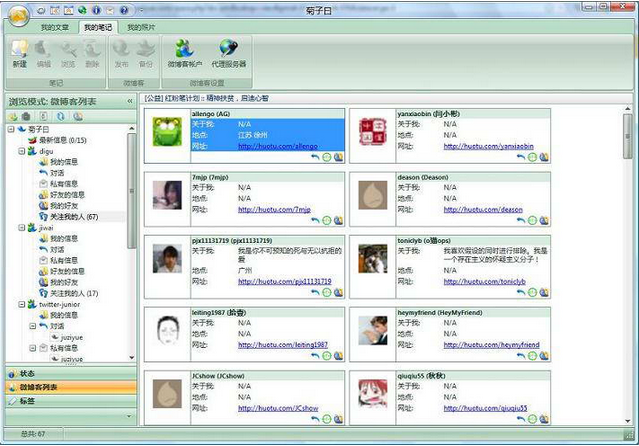Collapse the jiwai account tree node

(x=21, y=228)
